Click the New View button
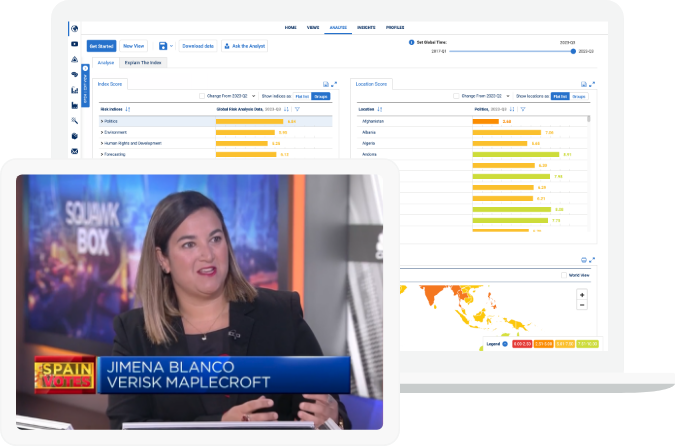Image resolution: width=675 pixels, height=446 pixels. coord(133,46)
